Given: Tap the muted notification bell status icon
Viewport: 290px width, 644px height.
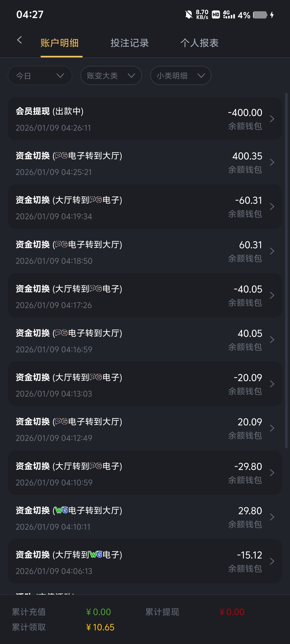Looking at the screenshot, I should (189, 15).
